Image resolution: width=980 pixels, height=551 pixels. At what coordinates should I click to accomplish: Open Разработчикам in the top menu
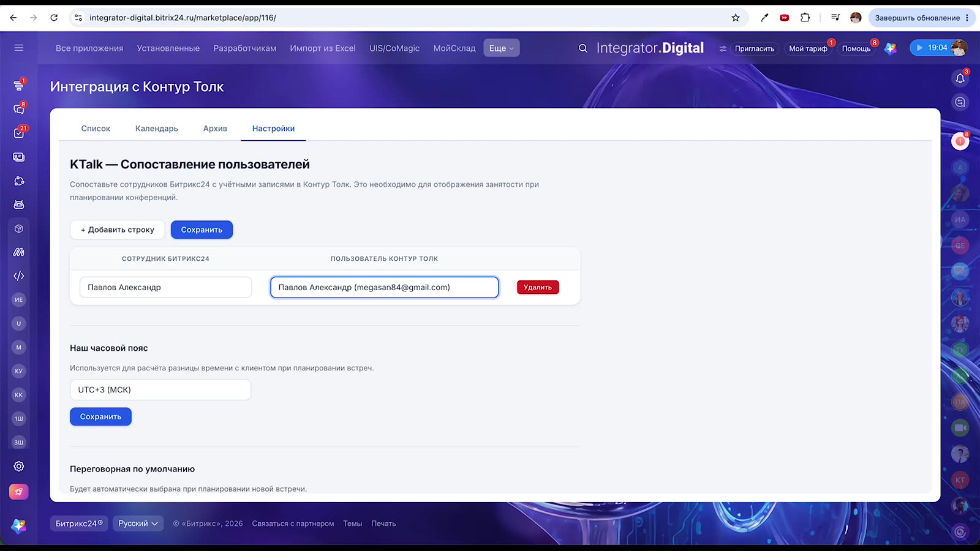click(x=245, y=48)
